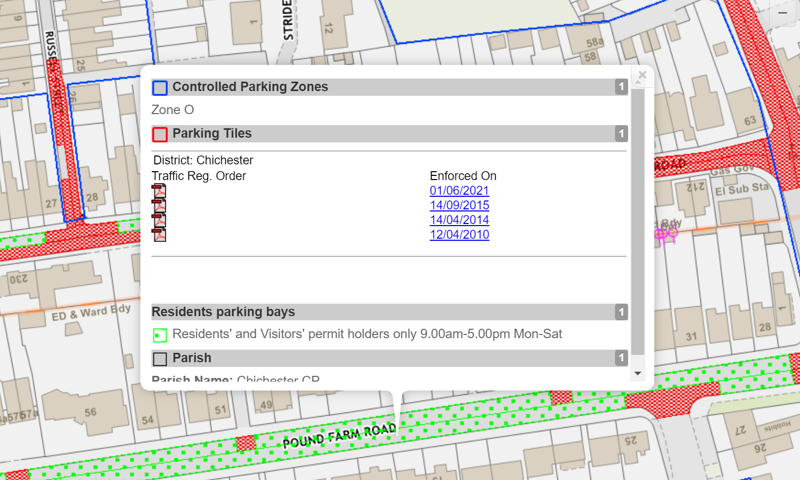Close the map info popup

tap(643, 75)
